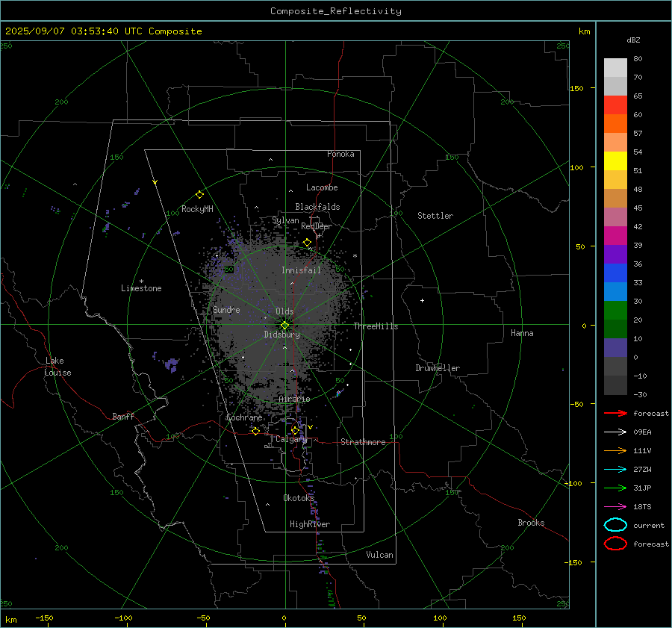The image size is (672, 628).
Task: Click the cyan current ellipse legend icon
Action: point(615,525)
